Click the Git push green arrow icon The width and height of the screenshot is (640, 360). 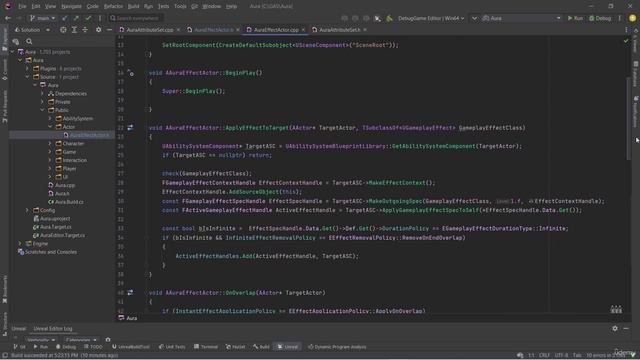(x=76, y=18)
